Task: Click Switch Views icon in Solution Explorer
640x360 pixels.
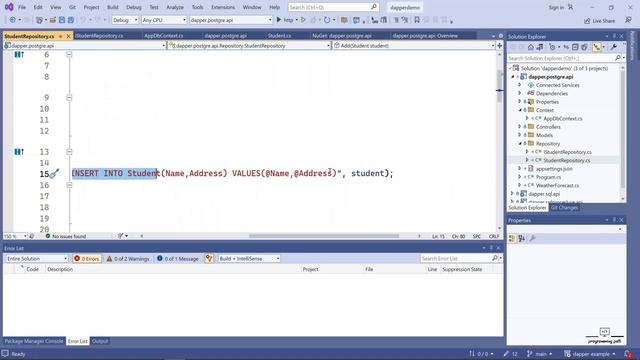Action: pos(540,47)
